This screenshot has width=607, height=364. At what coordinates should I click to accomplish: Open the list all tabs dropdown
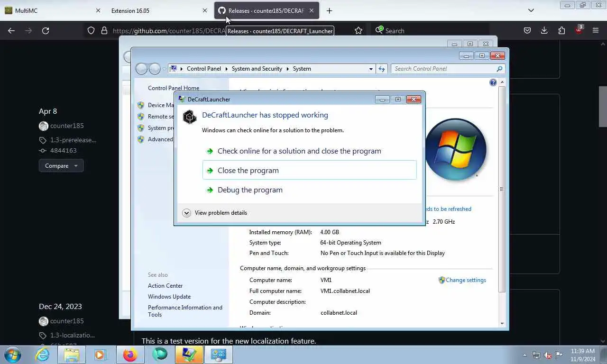[531, 10]
